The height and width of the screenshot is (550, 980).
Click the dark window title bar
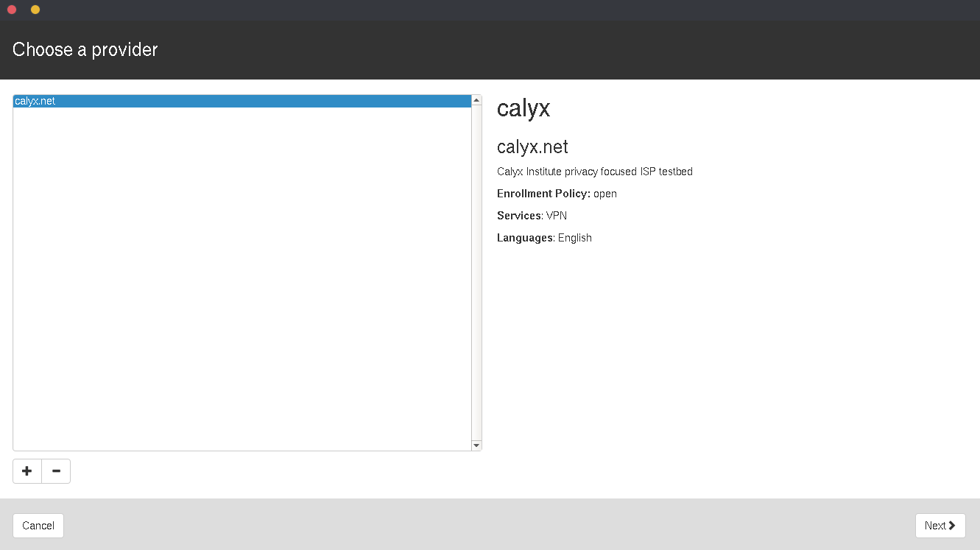tap(490, 10)
